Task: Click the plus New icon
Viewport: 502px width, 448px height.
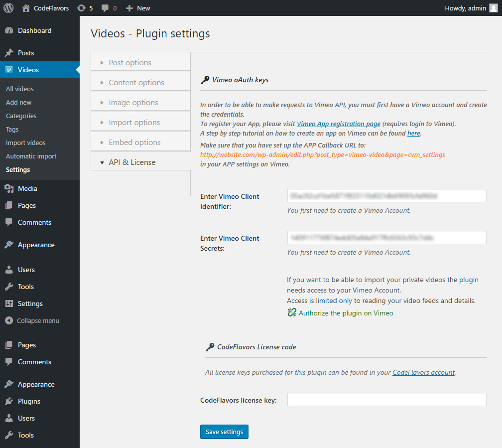Action: (129, 8)
